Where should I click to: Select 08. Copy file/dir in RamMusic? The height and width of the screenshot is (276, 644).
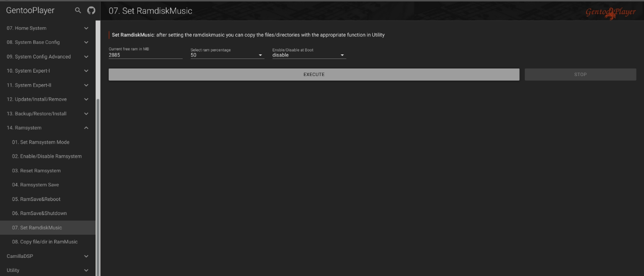[48, 242]
